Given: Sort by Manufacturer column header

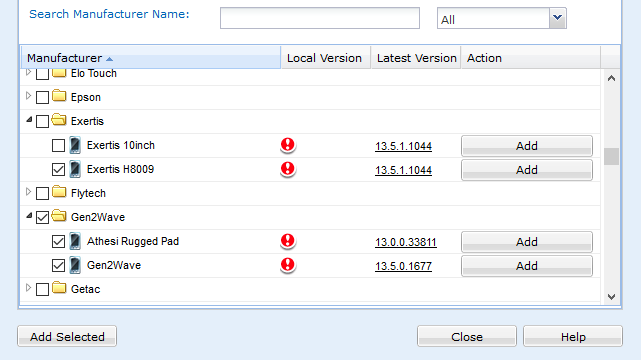Looking at the screenshot, I should click(x=151, y=58).
